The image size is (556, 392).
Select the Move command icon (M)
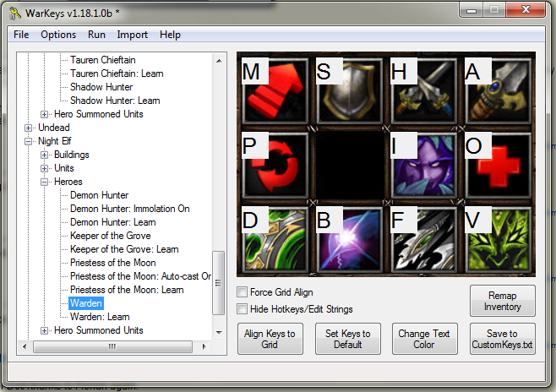tap(275, 90)
